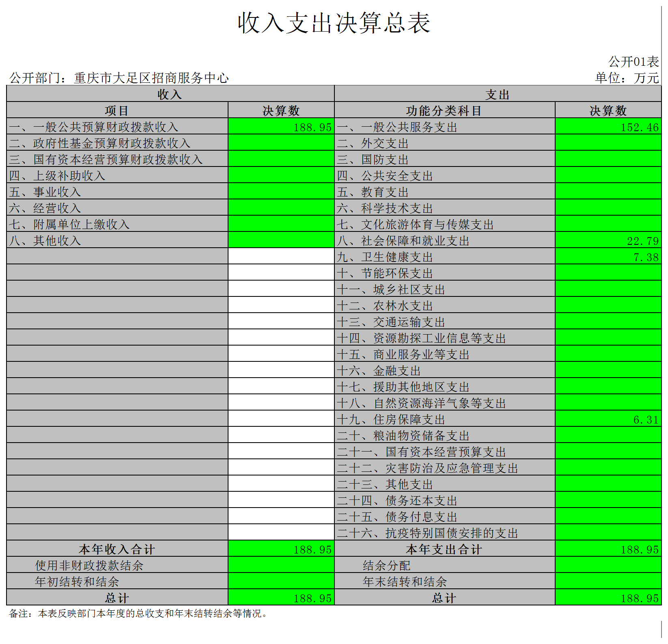Select the 八、其他收入 cell
Screen dimensions: 668x644
pos(117,240)
